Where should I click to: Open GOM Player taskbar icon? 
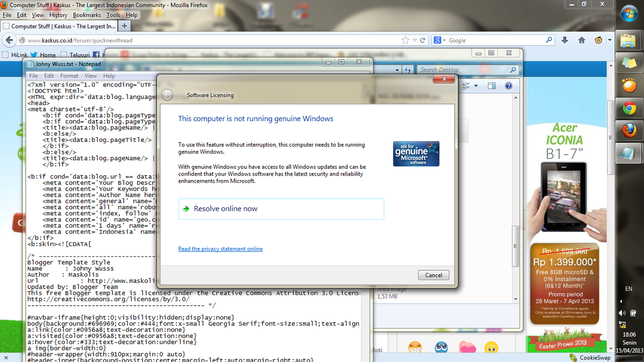pyautogui.click(x=629, y=85)
